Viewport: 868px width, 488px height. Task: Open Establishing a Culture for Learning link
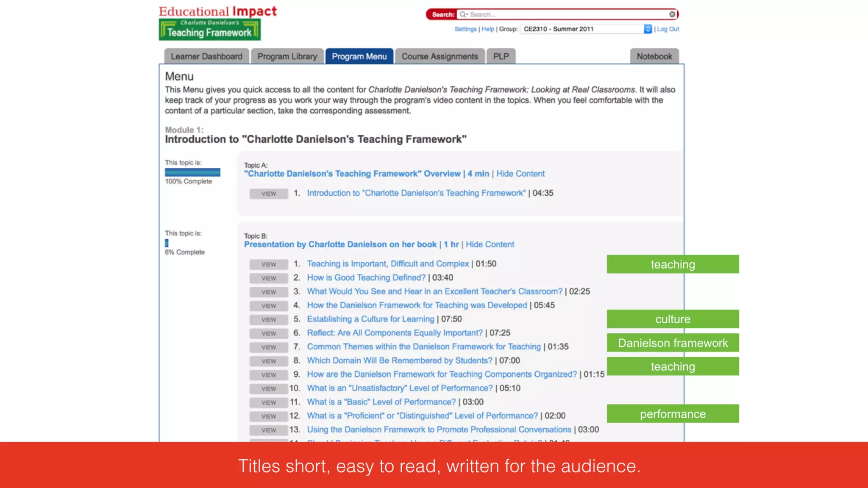[370, 319]
